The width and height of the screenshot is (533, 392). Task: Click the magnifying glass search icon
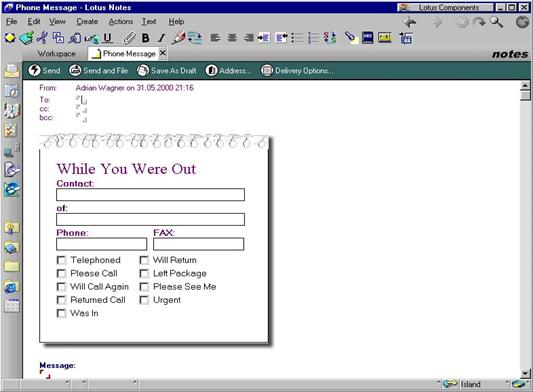click(x=497, y=22)
